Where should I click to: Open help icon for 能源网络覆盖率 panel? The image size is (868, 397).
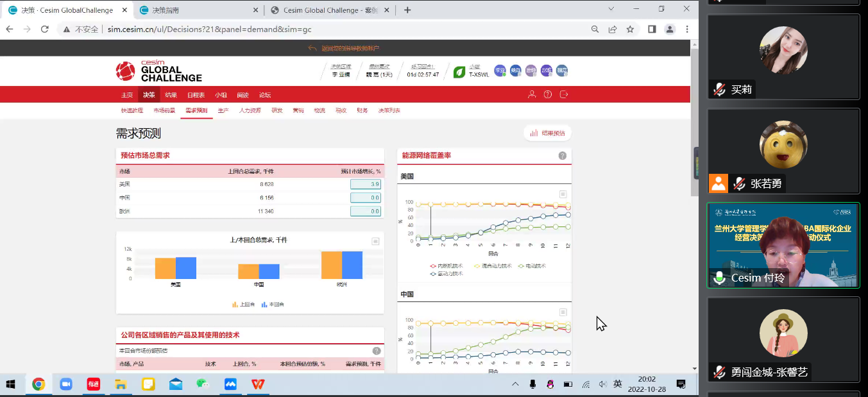(x=562, y=156)
